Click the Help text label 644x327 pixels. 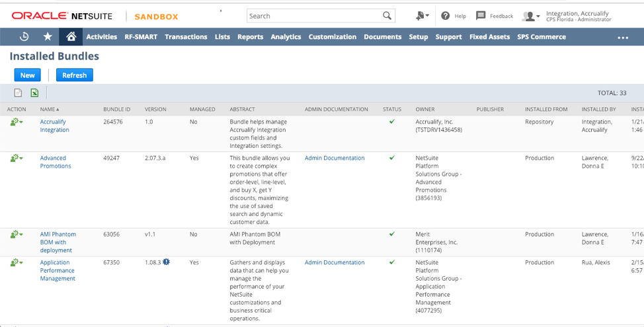460,16
